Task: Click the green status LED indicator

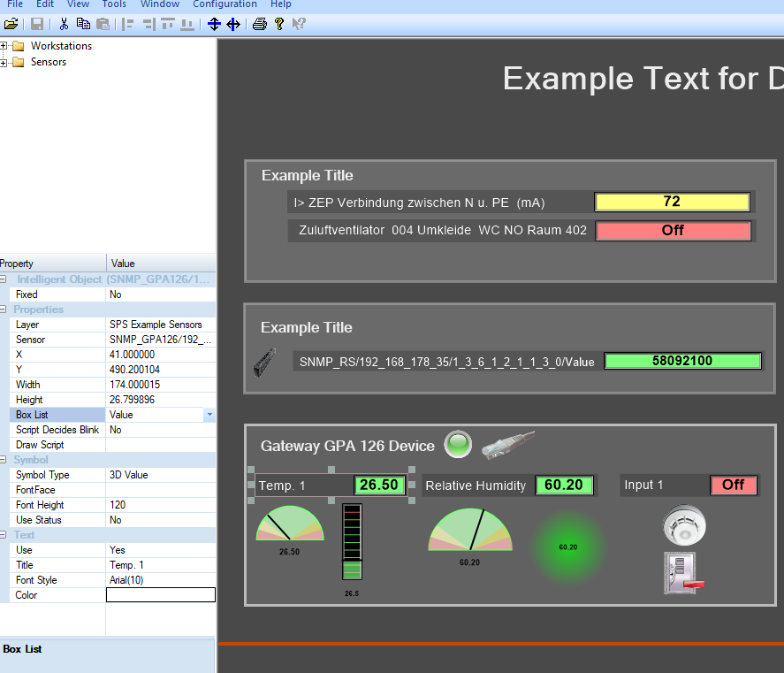Action: (458, 445)
